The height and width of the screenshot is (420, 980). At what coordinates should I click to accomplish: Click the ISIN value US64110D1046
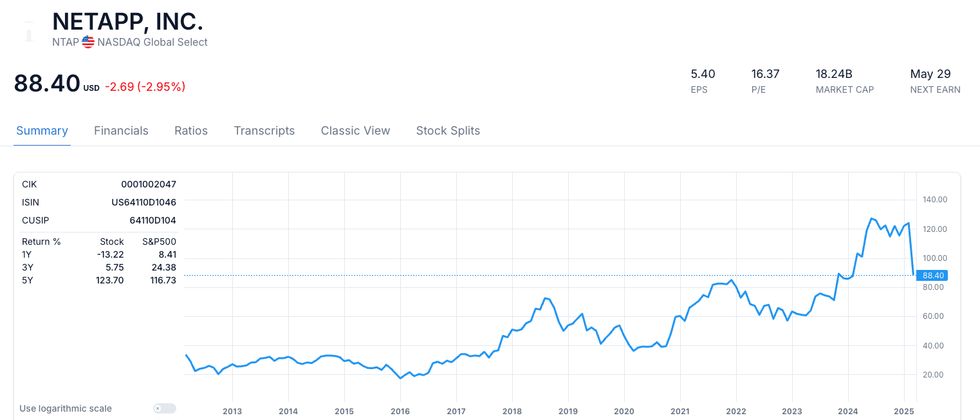(x=144, y=202)
